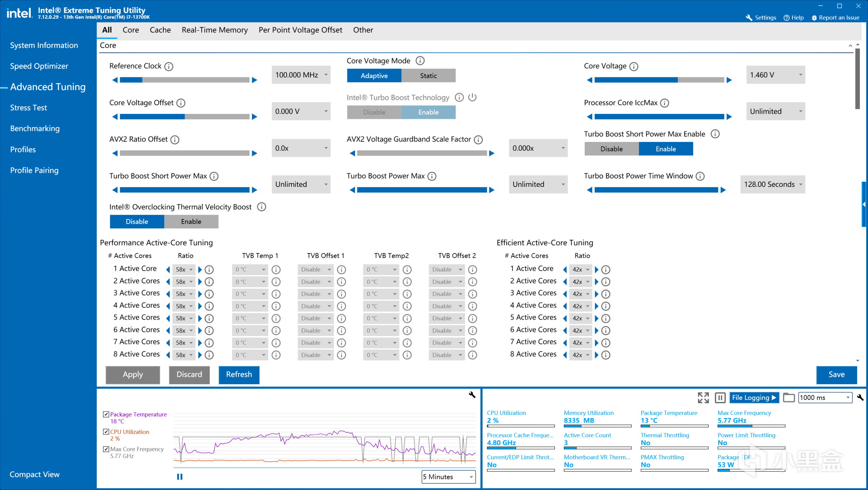Uncheck the Max Core Frequency checkbox
The width and height of the screenshot is (868, 490).
tap(106, 449)
